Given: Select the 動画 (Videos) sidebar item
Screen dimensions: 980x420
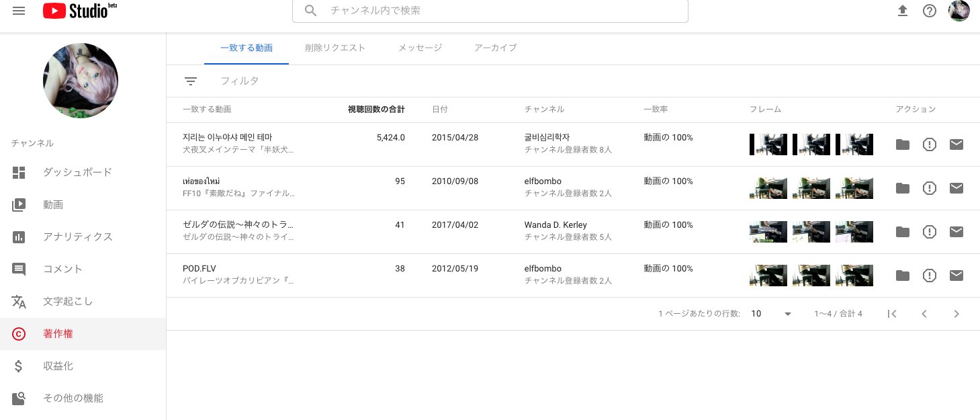Looking at the screenshot, I should (53, 204).
